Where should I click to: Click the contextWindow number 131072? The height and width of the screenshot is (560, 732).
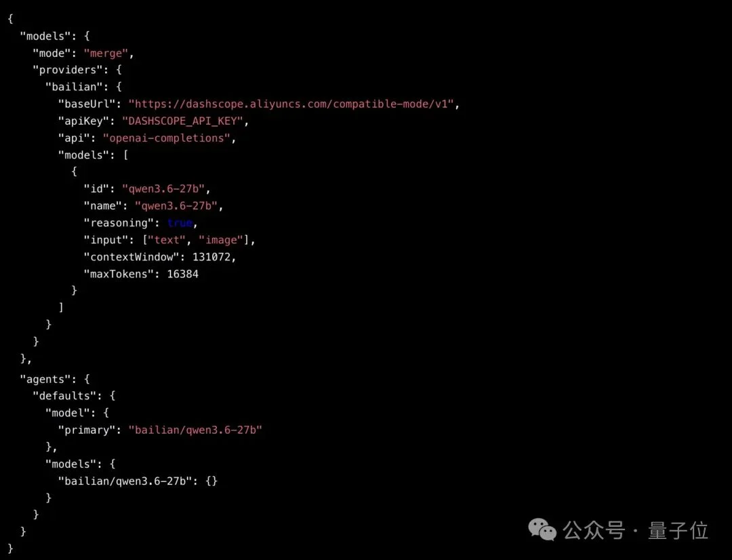(211, 257)
